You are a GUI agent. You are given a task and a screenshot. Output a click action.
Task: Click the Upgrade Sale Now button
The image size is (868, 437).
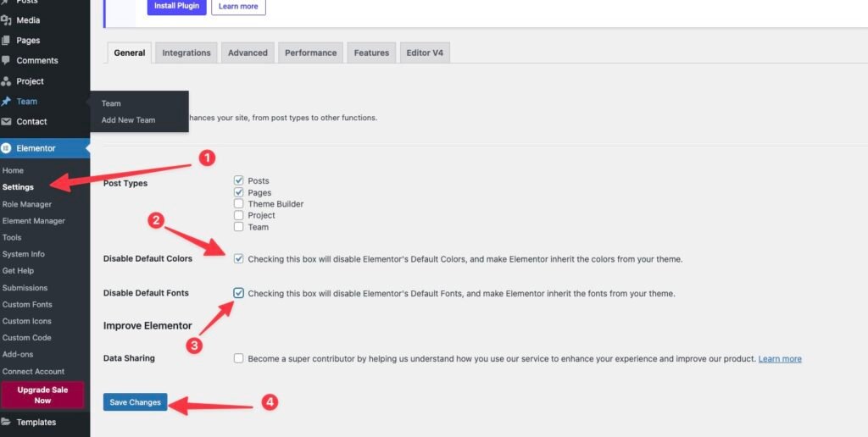(42, 395)
